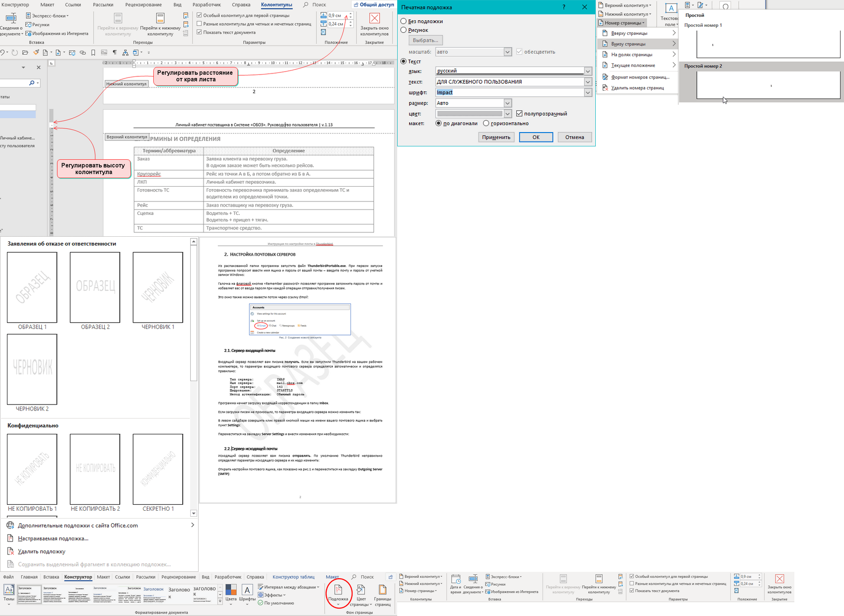
Task: Click Настраиваемая подложка in the gallery menu
Action: pyautogui.click(x=53, y=539)
